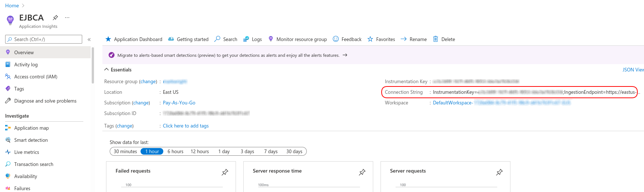The image size is (644, 192).
Task: Pin the Failed requests chart
Action: click(225, 172)
